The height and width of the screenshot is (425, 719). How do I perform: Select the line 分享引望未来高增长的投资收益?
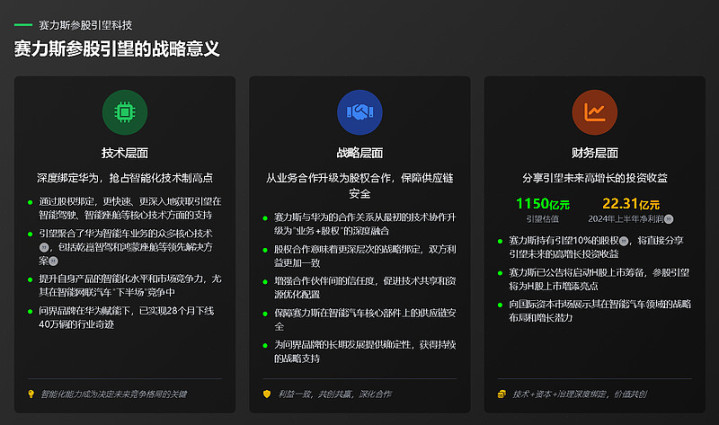(x=595, y=178)
